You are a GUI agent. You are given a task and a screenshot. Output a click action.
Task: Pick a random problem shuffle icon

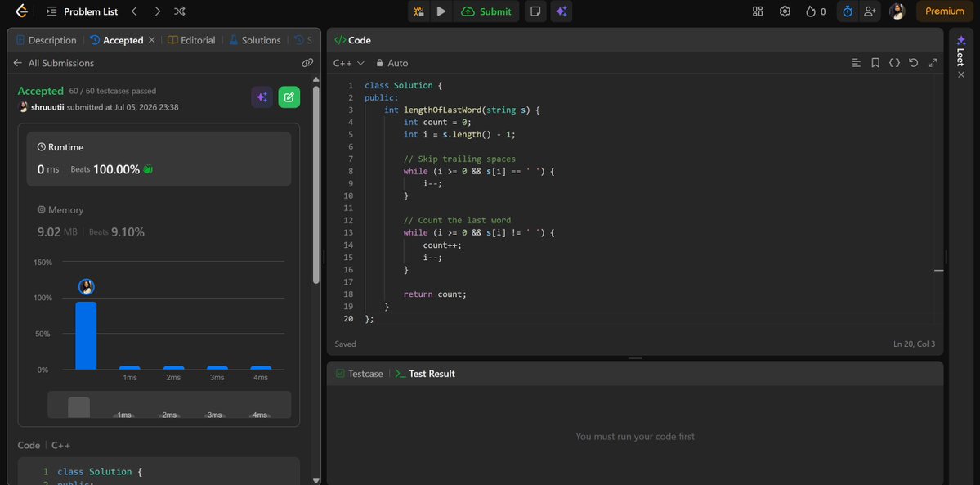point(179,11)
